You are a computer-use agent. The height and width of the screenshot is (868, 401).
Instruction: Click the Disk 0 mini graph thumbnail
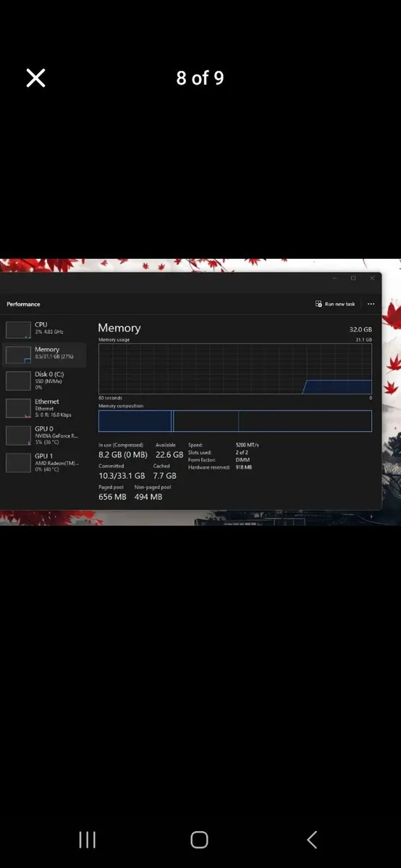pos(18,380)
